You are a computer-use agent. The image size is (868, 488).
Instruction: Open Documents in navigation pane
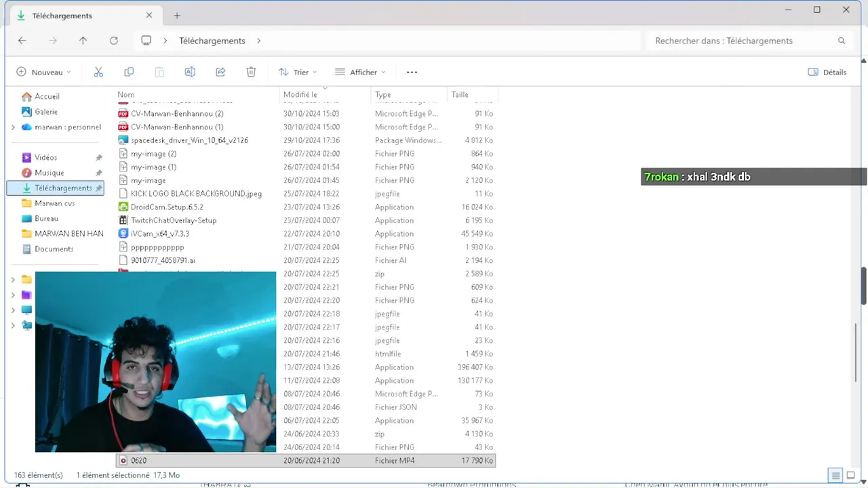47,249
